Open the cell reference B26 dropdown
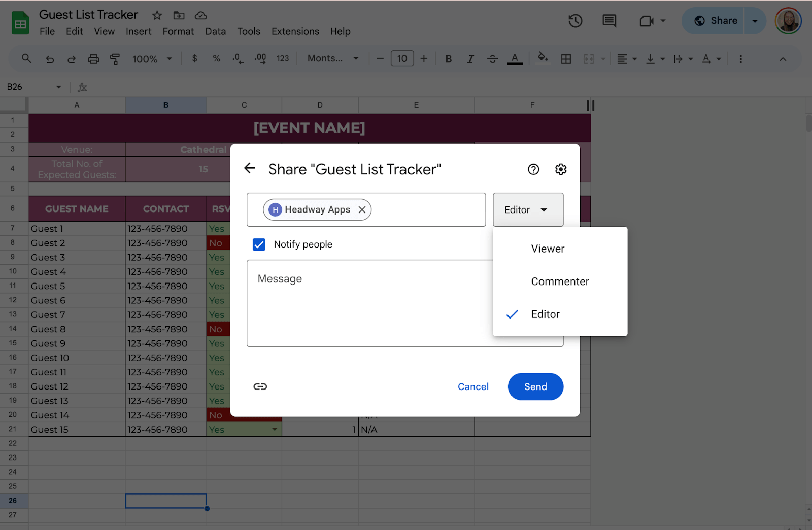812x530 pixels. (x=58, y=87)
